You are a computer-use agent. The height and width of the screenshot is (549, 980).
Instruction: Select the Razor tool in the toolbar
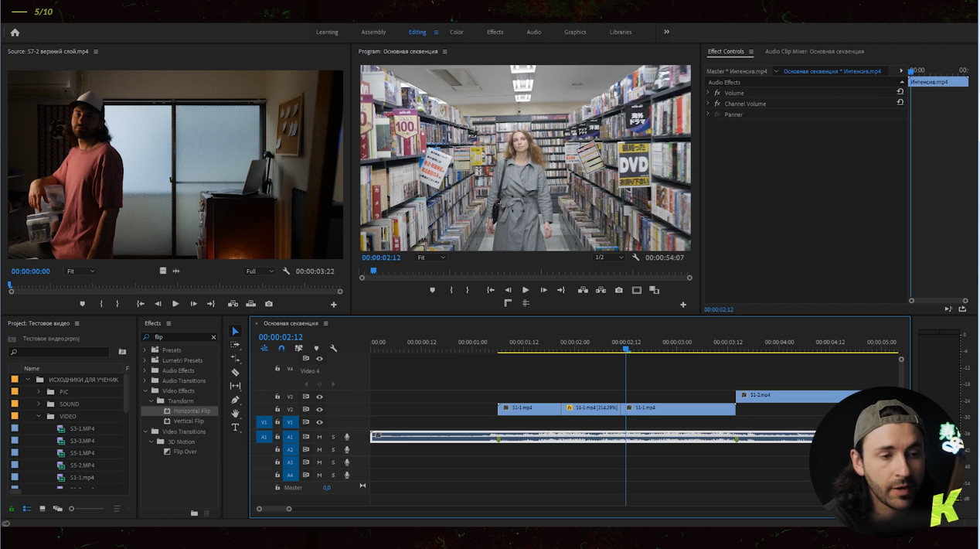(236, 372)
